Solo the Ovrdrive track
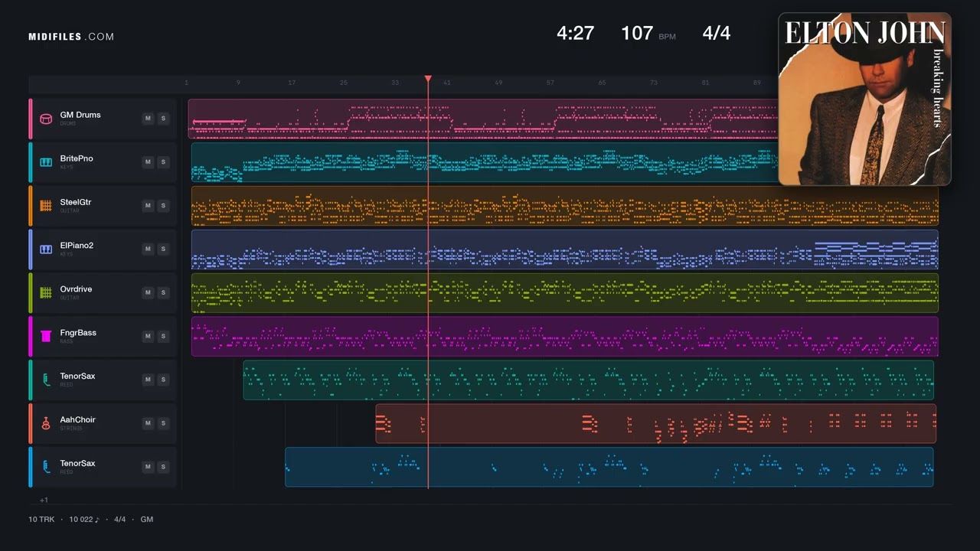This screenshot has height=551, width=980. click(x=163, y=293)
